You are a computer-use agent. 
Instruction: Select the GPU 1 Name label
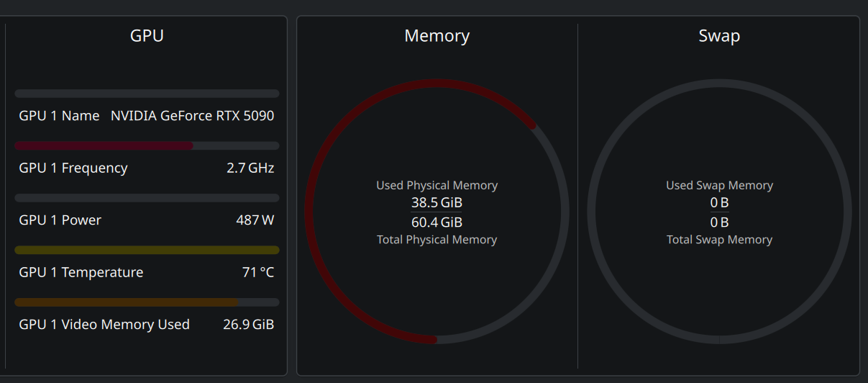point(59,116)
